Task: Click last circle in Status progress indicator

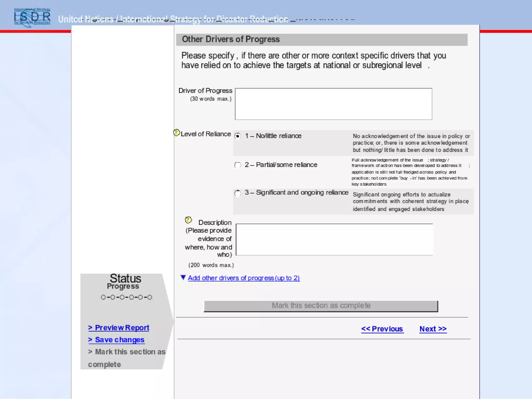Action: pyautogui.click(x=150, y=297)
